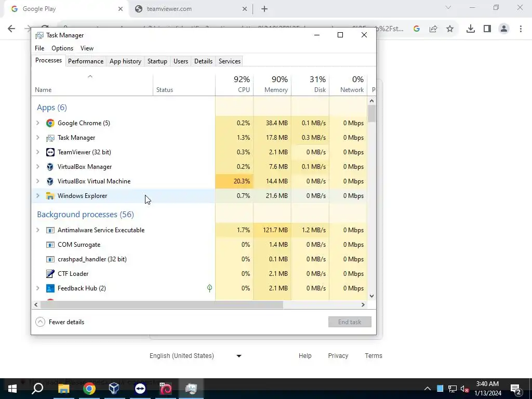Click the COM Surrogate icon
Viewport: 532px width, 399px height.
tap(50, 245)
